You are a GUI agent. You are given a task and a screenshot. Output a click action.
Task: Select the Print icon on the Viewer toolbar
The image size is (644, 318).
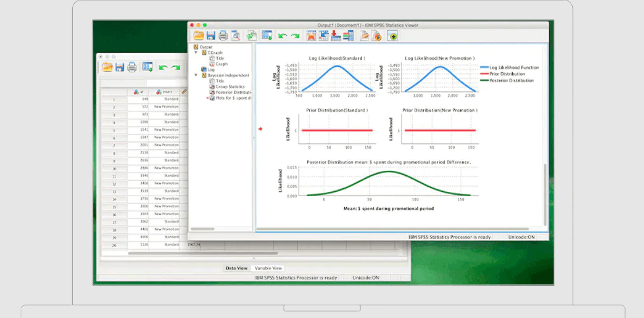[x=222, y=35]
